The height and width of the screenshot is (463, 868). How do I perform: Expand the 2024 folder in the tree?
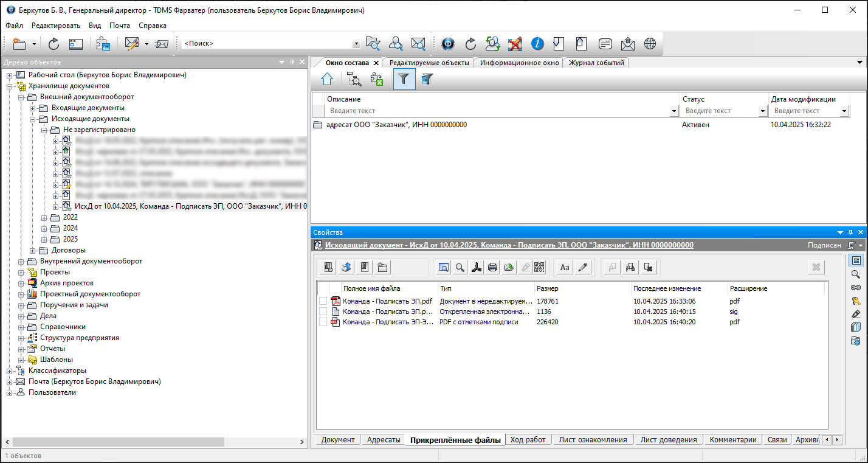point(44,228)
